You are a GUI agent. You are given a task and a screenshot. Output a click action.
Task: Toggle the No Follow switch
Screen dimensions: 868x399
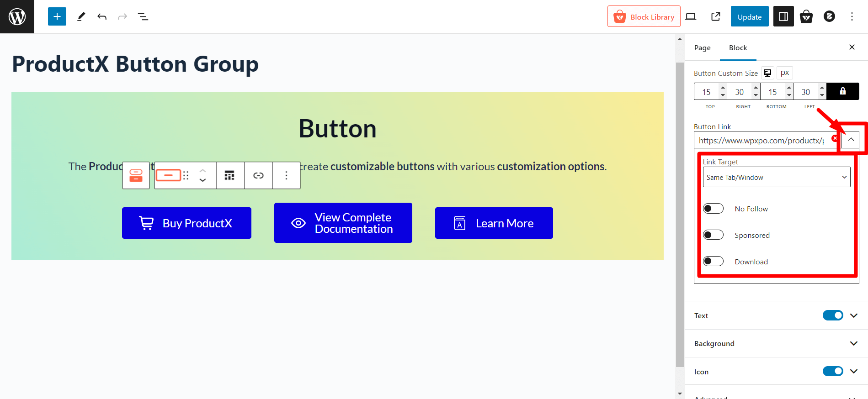713,208
